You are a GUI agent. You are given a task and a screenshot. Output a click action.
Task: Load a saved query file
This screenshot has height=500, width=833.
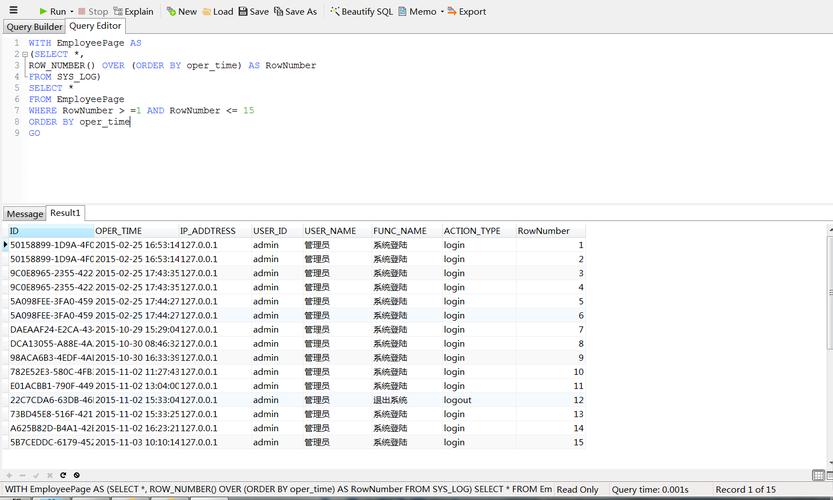217,11
